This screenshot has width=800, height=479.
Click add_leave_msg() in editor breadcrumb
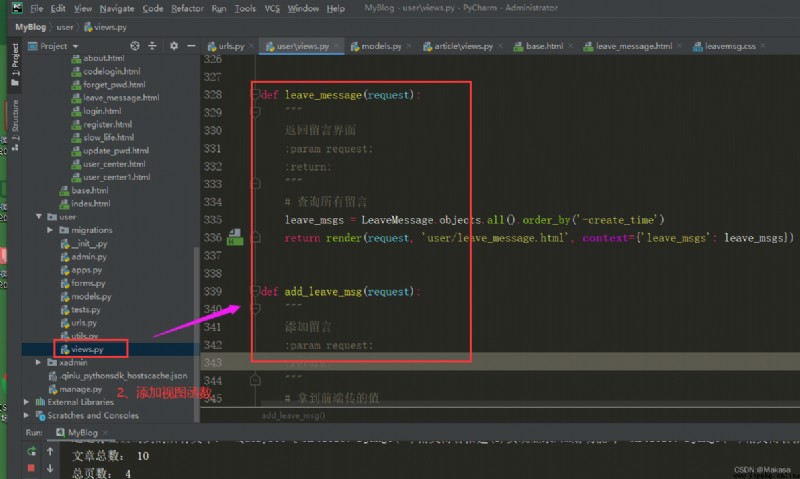293,416
